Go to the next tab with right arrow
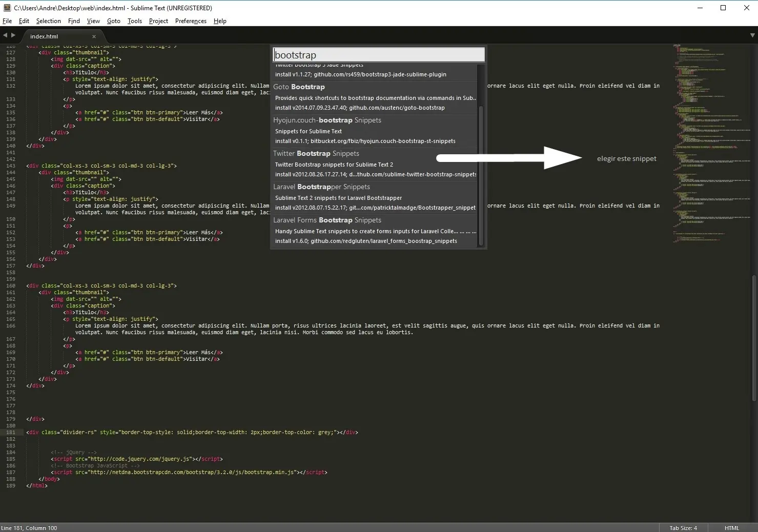 click(x=13, y=35)
